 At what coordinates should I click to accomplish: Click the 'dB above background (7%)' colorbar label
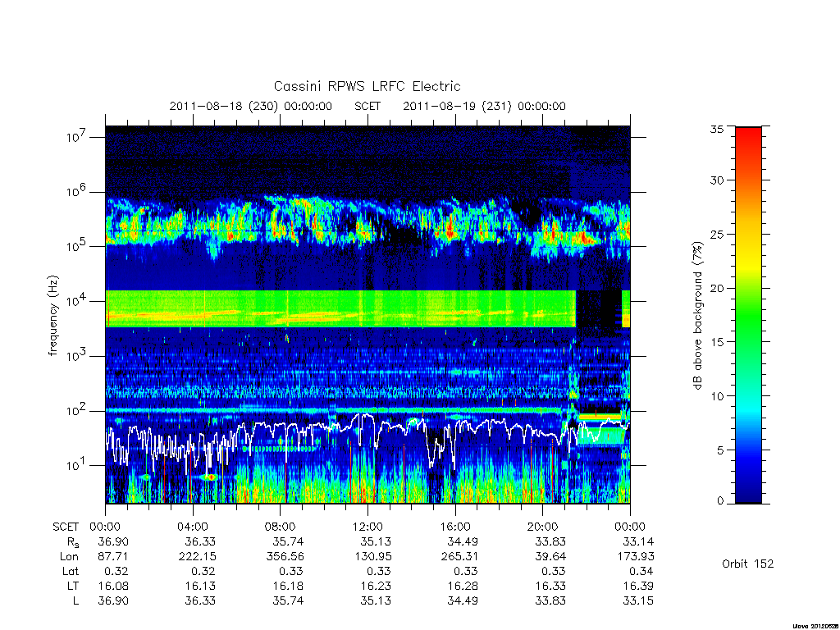tap(697, 316)
